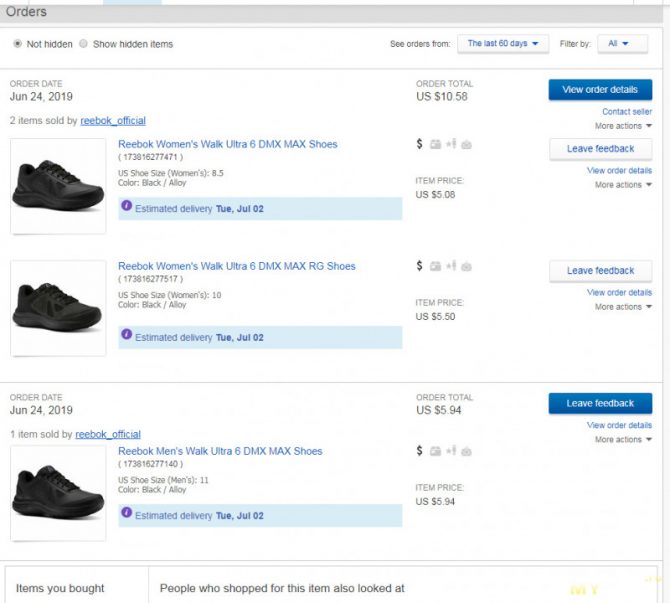The image size is (670, 603).
Task: Click 'People who shopped for this item' heading
Action: click(x=282, y=588)
